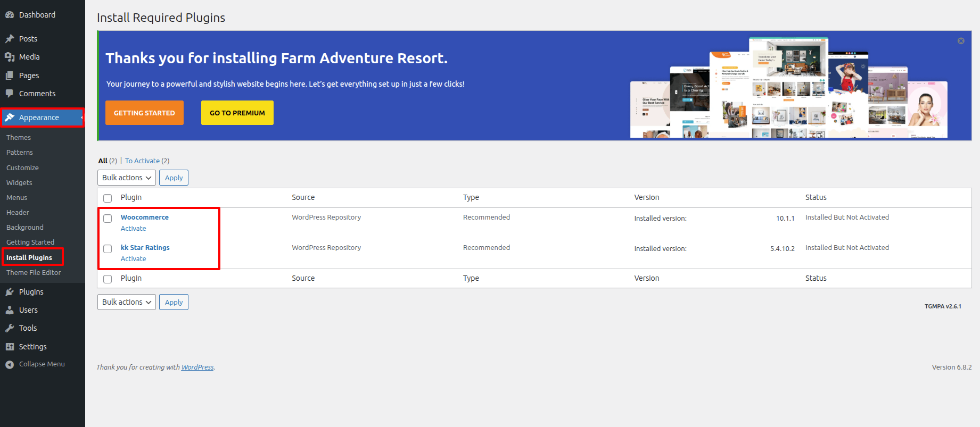
Task: Click the Media library icon
Action: [10, 57]
